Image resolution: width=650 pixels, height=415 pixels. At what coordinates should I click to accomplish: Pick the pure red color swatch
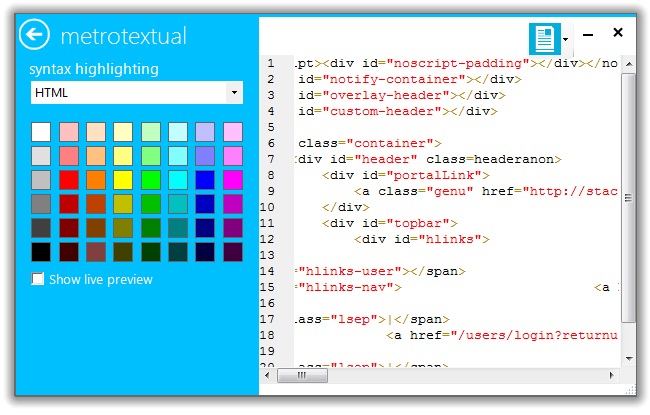click(x=69, y=180)
